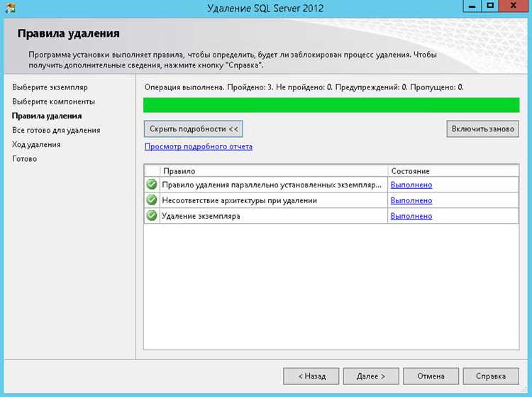Cancel removal with the Отмена button

431,376
